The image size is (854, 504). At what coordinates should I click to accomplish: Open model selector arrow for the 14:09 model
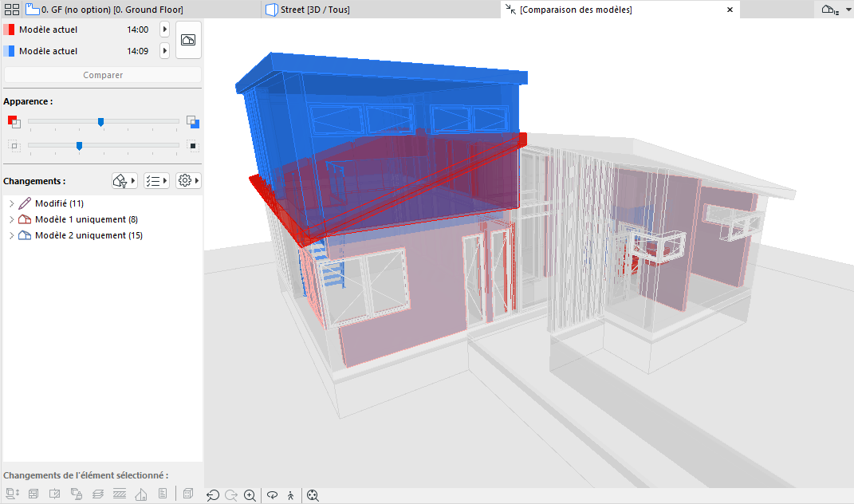click(164, 51)
